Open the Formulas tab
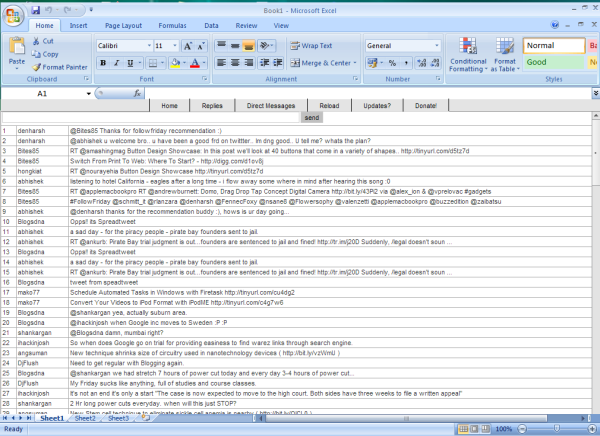This screenshot has height=436, width=600. click(172, 26)
